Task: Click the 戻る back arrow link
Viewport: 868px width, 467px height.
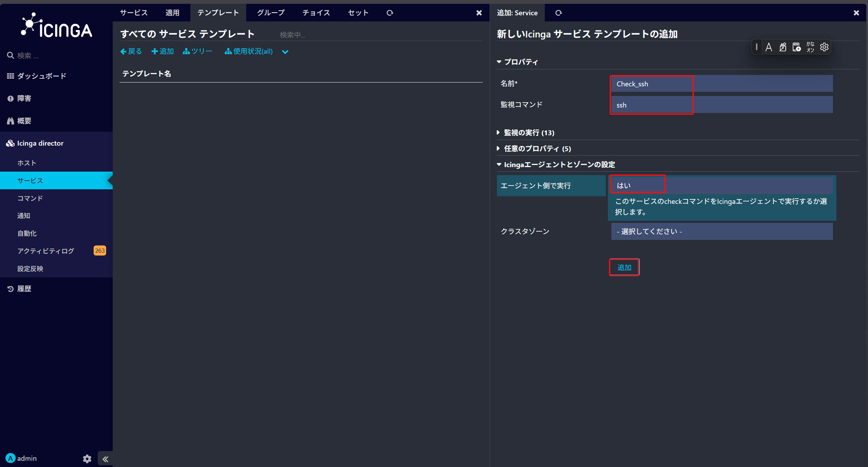Action: tap(131, 51)
